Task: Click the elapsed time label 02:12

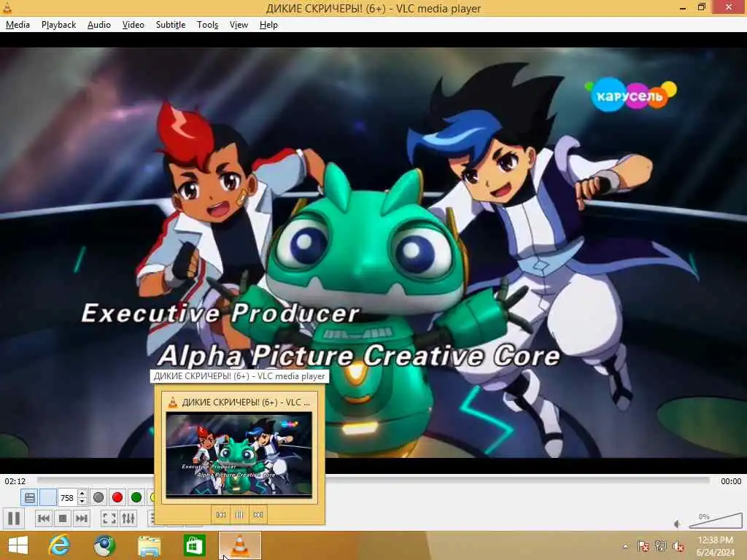Action: coord(15,481)
